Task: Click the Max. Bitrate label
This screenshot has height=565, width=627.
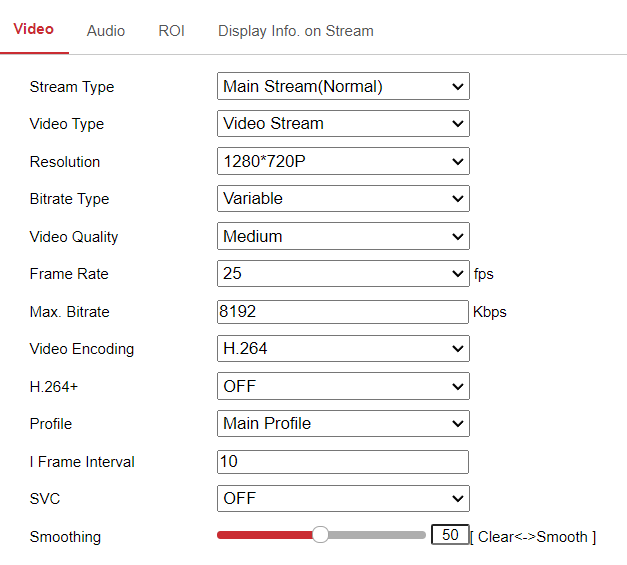Action: 70,312
